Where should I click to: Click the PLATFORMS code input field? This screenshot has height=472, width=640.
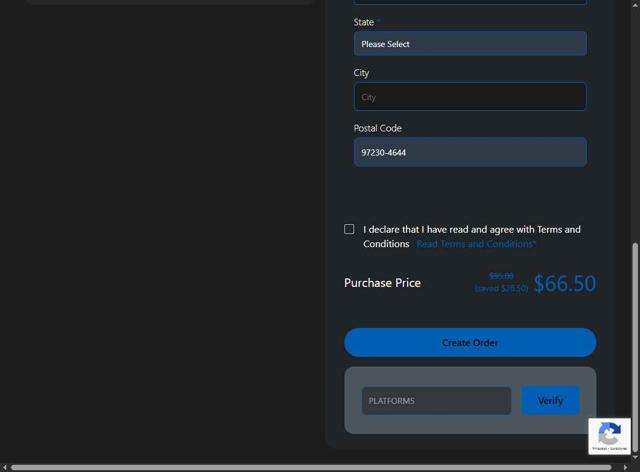[x=436, y=401]
